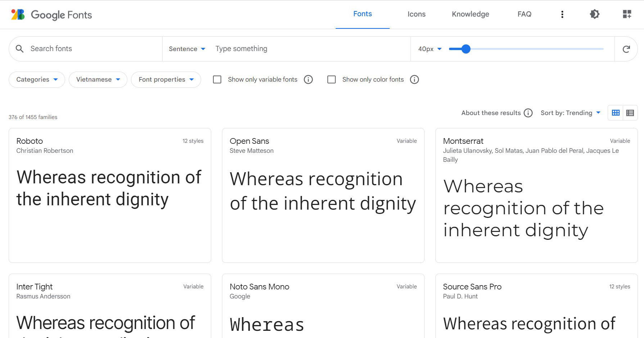The image size is (644, 338).
Task: Click the author name Paul D. Hunt
Action: (x=460, y=296)
